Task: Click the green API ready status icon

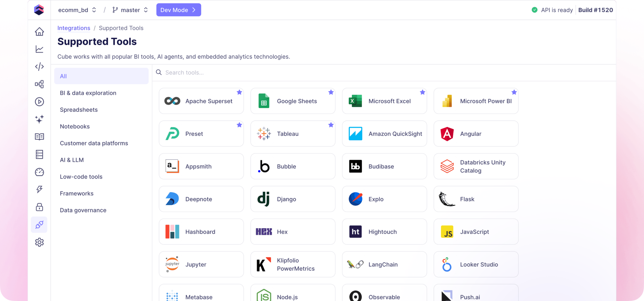Action: [x=534, y=10]
